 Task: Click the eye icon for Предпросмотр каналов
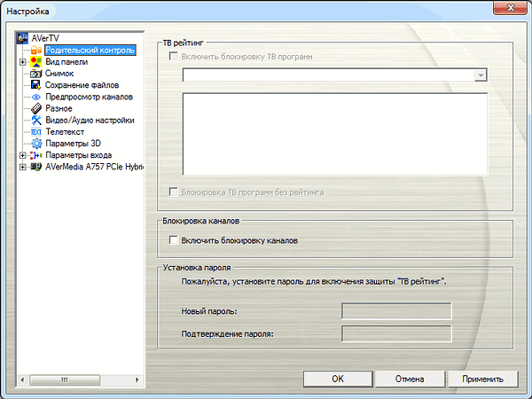point(36,97)
